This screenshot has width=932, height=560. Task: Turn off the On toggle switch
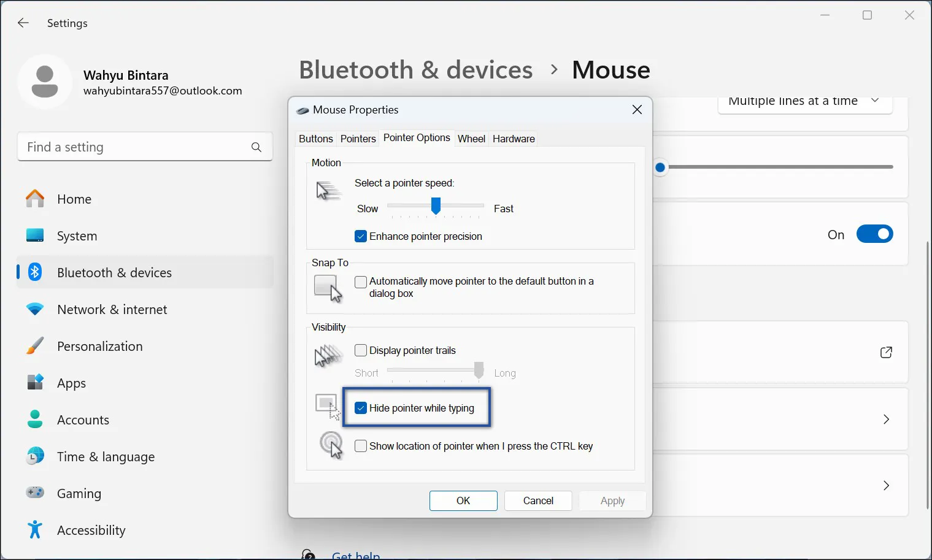click(x=875, y=234)
